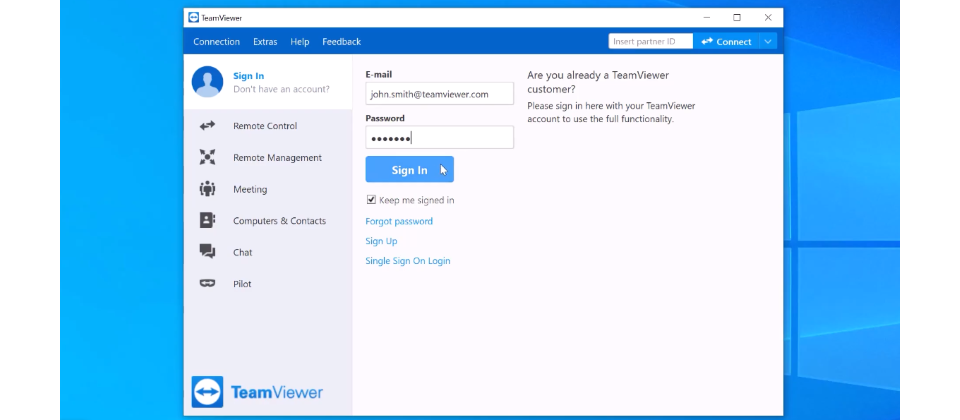960x420 pixels.
Task: Click the TeamViewer logo at the sidebar bottom
Action: (x=257, y=392)
